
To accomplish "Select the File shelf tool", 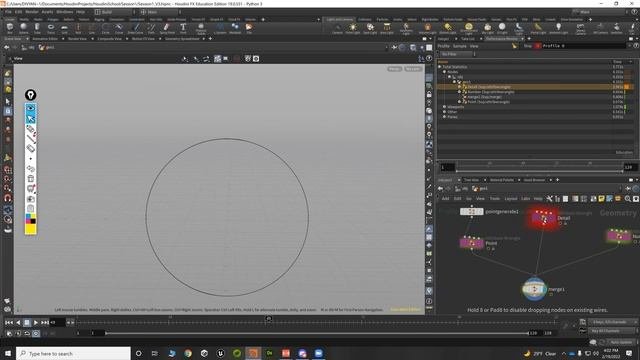I will pyautogui.click(x=249, y=28).
